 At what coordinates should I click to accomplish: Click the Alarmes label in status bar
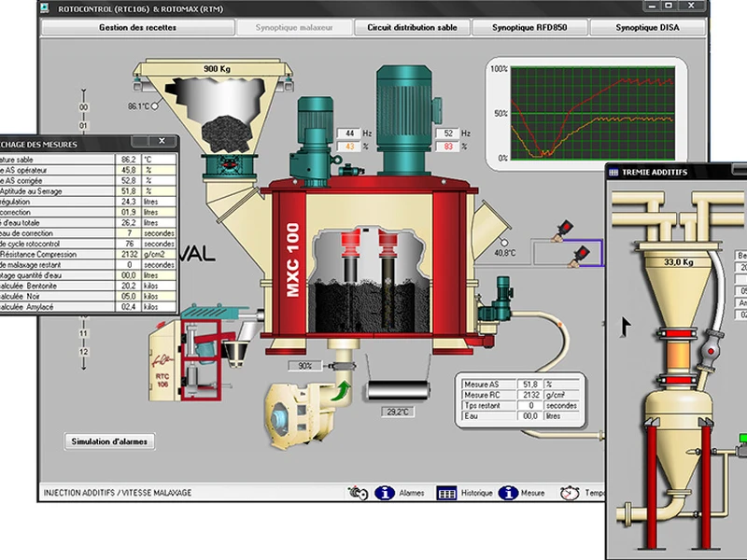click(x=412, y=493)
